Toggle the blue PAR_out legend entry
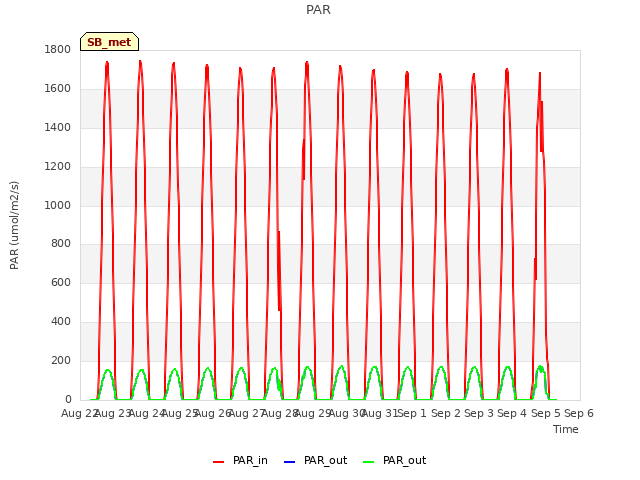The height and width of the screenshot is (480, 640). [x=315, y=460]
